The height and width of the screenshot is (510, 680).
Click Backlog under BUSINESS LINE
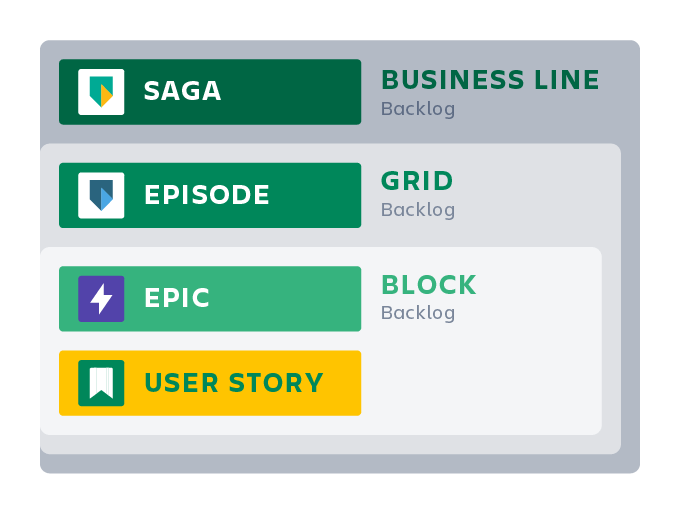pyautogui.click(x=417, y=109)
